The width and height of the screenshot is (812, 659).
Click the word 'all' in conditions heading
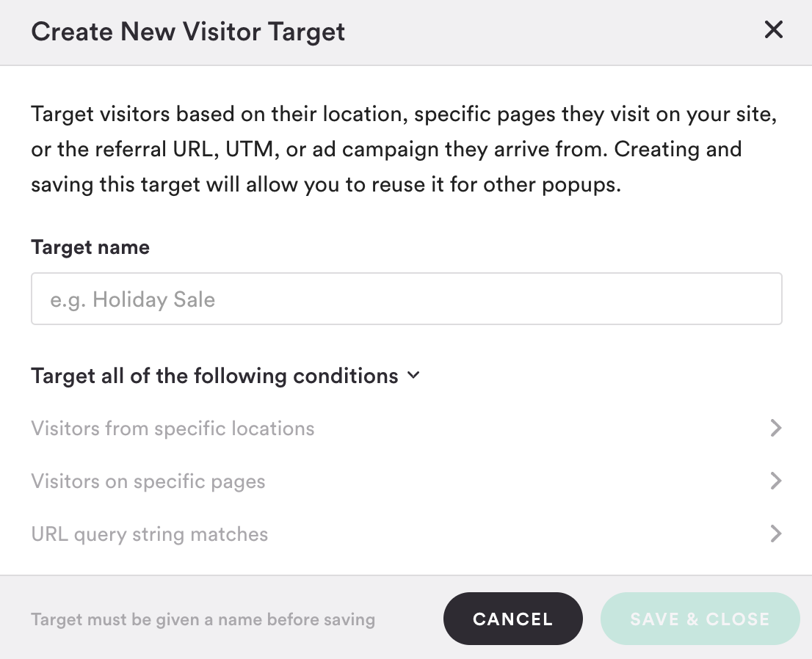pyautogui.click(x=112, y=376)
